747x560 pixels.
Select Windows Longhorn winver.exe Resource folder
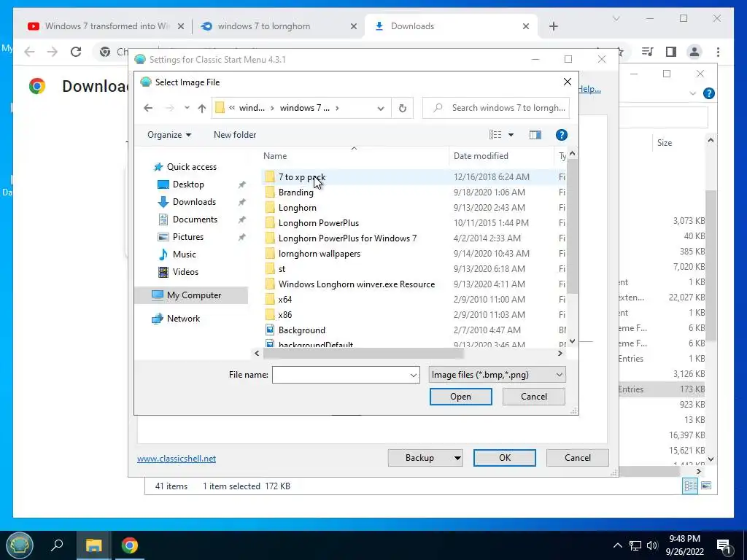click(x=356, y=284)
